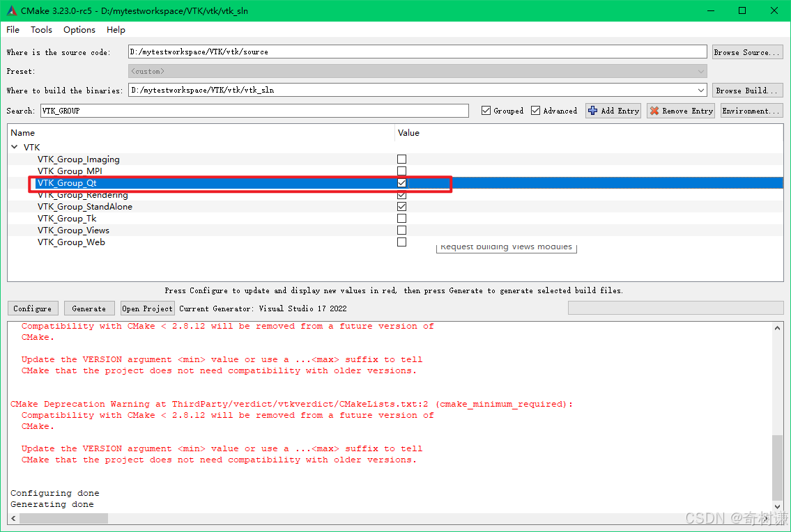Enable VTK_Group_Tk checkbox
This screenshot has height=532, width=791.
pos(401,219)
